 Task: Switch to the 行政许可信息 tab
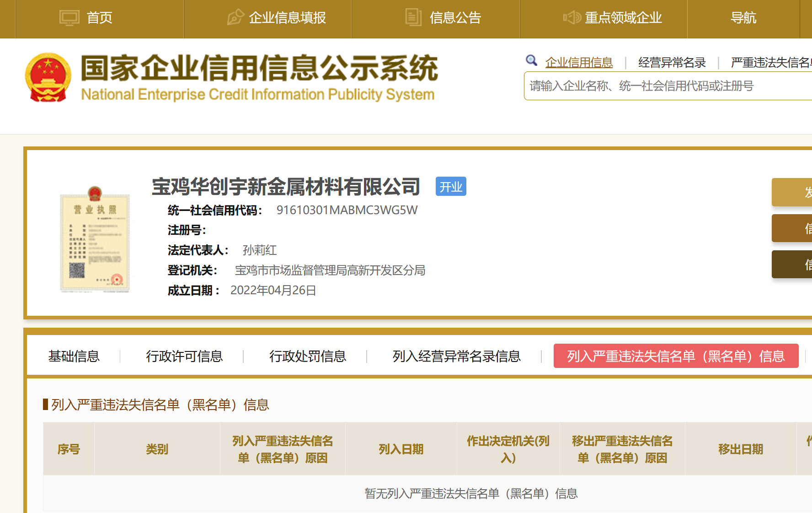[184, 356]
